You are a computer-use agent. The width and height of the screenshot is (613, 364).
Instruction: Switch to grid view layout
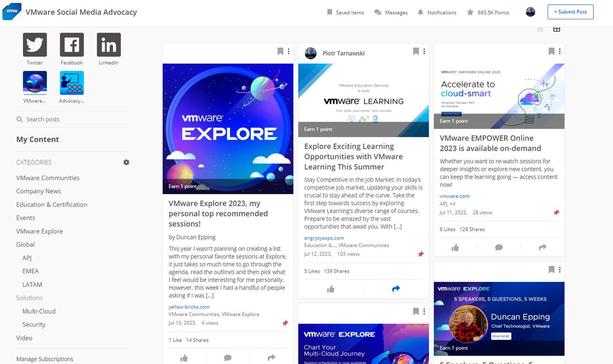557,29
